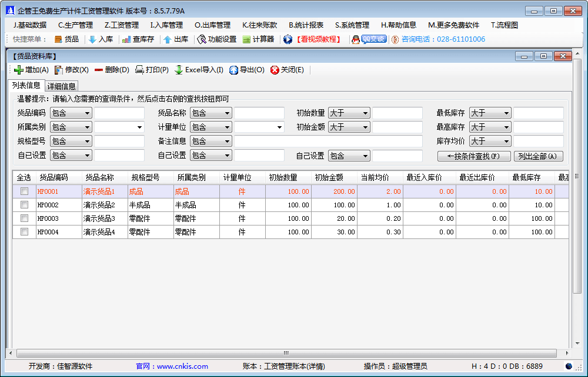This screenshot has width=588, height=377.
Task: Open the Z.工资管理 menu
Action: (x=121, y=25)
